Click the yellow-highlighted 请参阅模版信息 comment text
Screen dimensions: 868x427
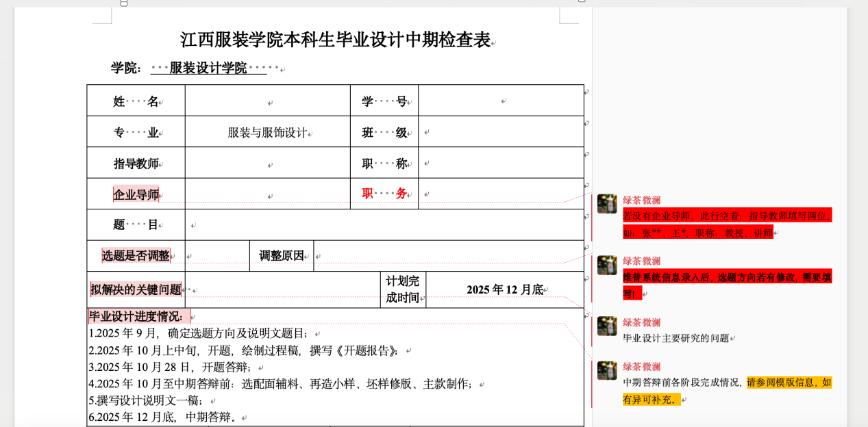(x=788, y=383)
